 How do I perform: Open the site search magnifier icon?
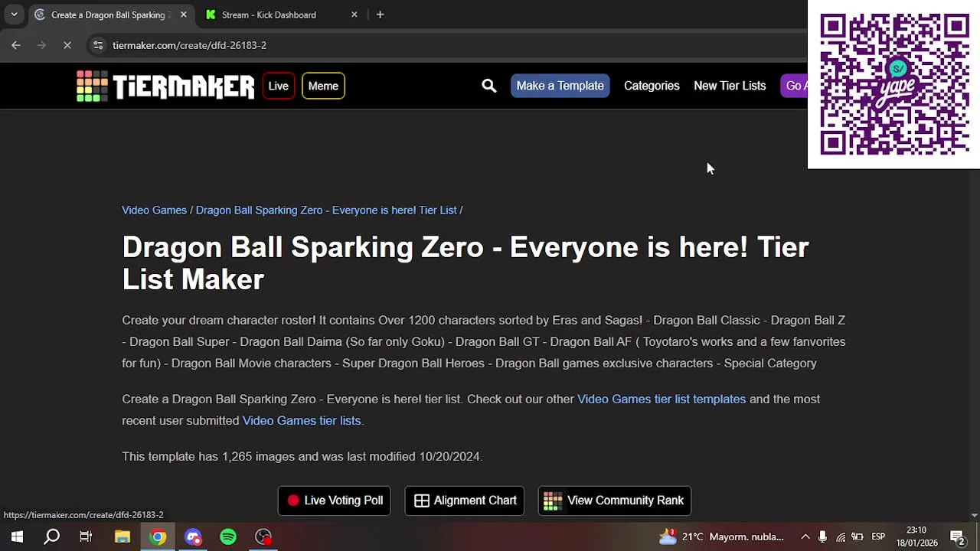tap(488, 86)
